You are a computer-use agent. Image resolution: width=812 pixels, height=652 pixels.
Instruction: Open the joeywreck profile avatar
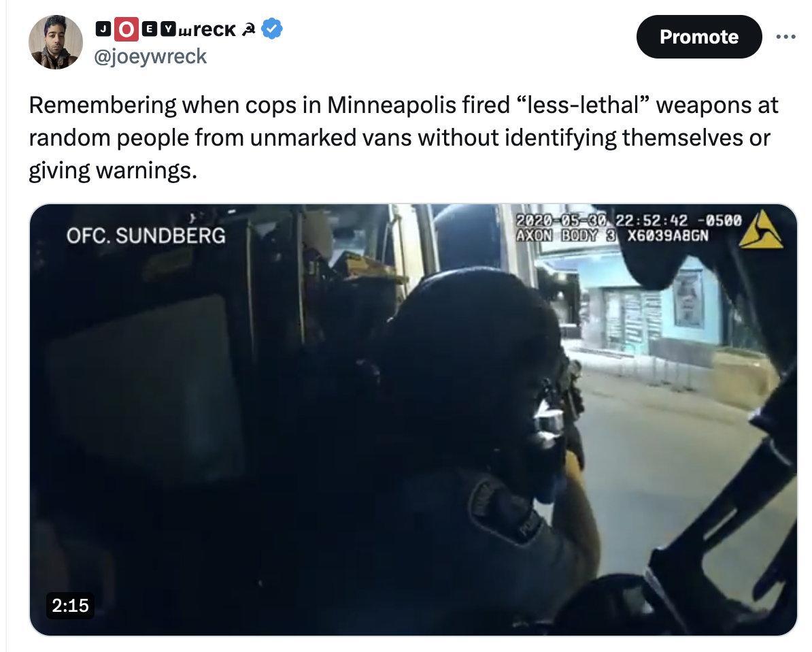pyautogui.click(x=55, y=42)
